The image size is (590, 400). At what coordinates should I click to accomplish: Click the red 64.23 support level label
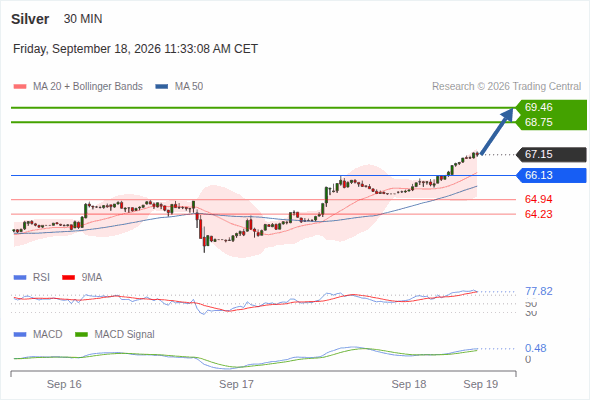(538, 214)
